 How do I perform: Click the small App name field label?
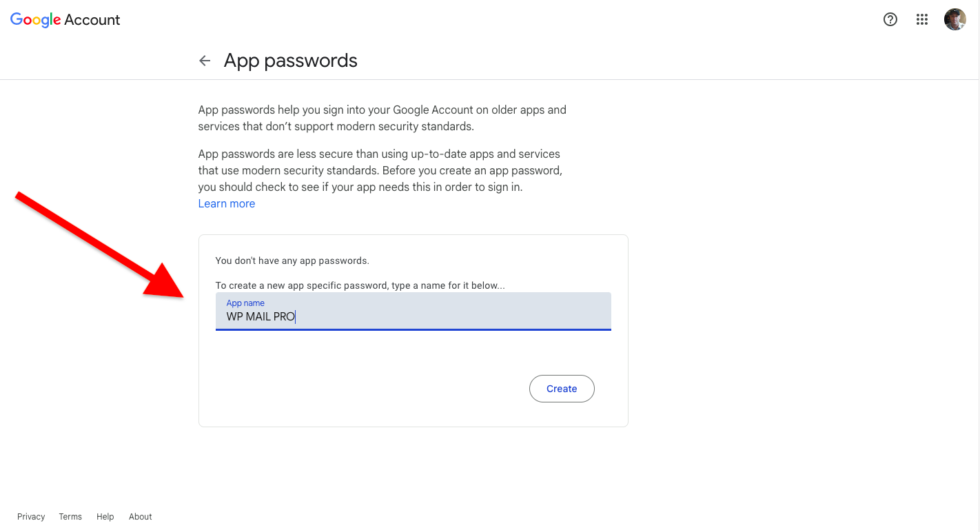coord(245,303)
